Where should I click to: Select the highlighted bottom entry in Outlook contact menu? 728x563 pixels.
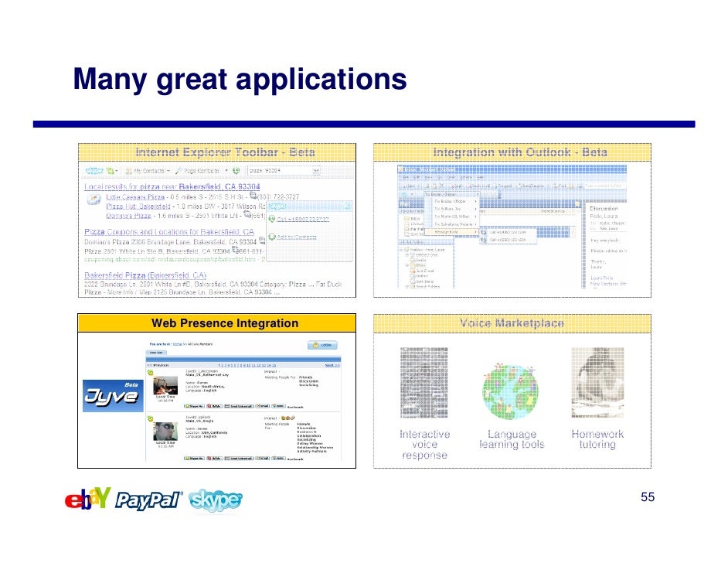coord(451,232)
